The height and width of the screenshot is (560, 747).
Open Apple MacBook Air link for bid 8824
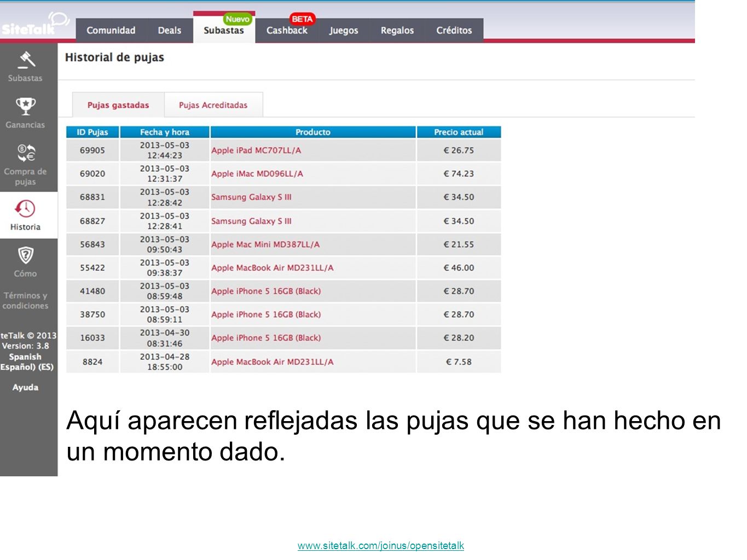click(x=273, y=362)
